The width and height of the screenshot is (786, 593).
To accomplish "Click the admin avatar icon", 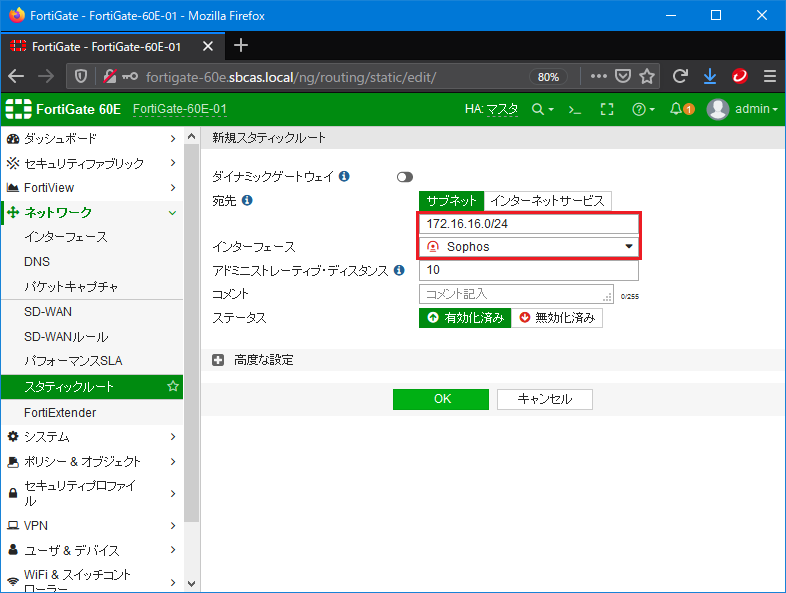I will pyautogui.click(x=717, y=109).
